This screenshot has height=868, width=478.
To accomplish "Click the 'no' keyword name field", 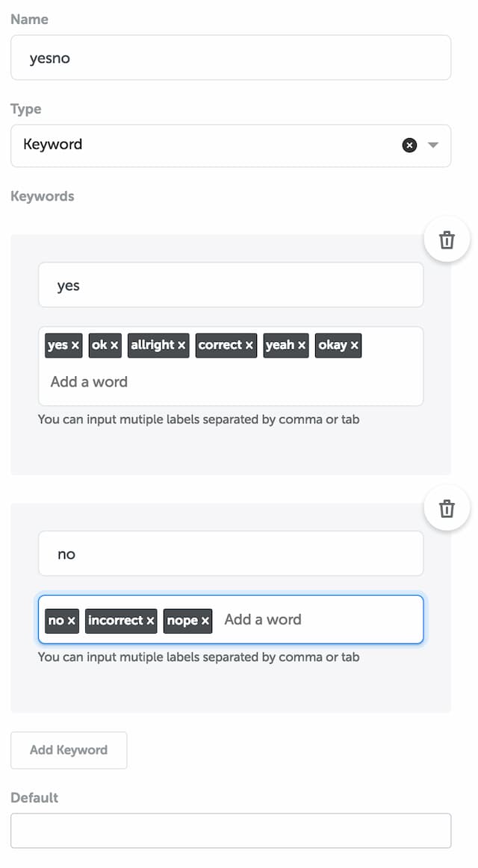I will point(231,554).
